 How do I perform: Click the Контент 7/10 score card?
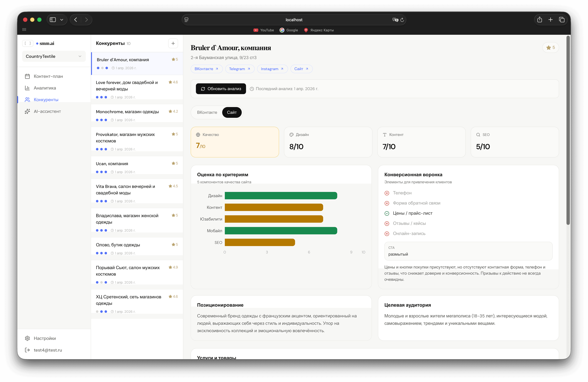coord(421,142)
